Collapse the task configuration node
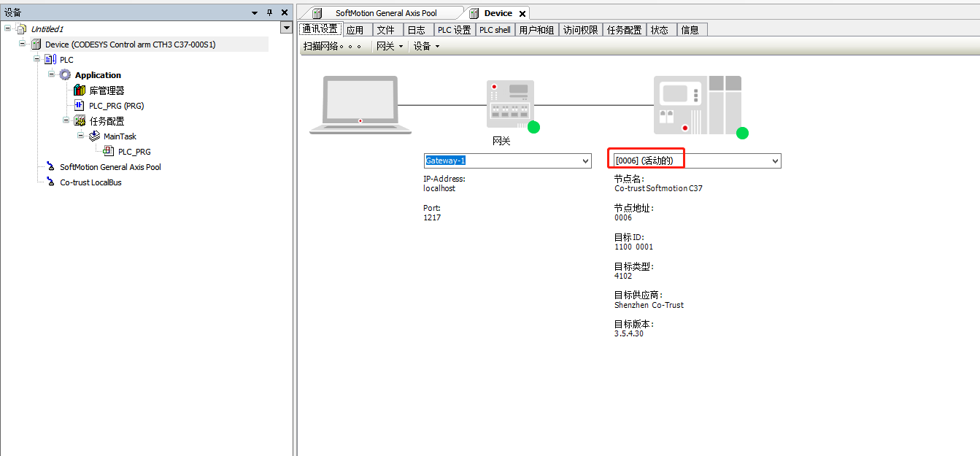The image size is (980, 456). tap(66, 120)
